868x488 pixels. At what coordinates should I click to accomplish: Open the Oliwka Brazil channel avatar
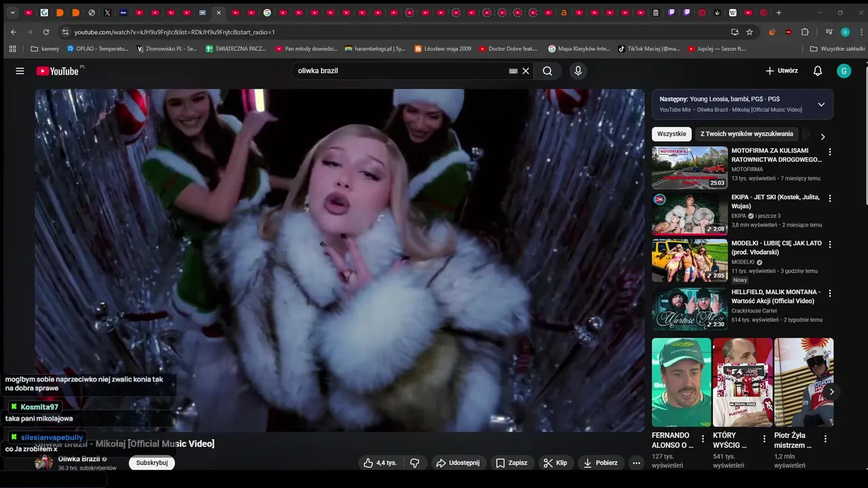click(44, 463)
